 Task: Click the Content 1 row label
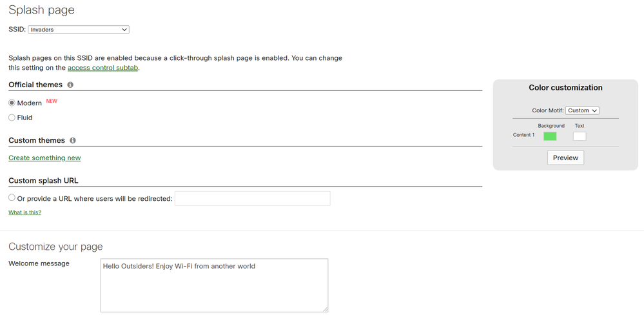click(x=524, y=135)
